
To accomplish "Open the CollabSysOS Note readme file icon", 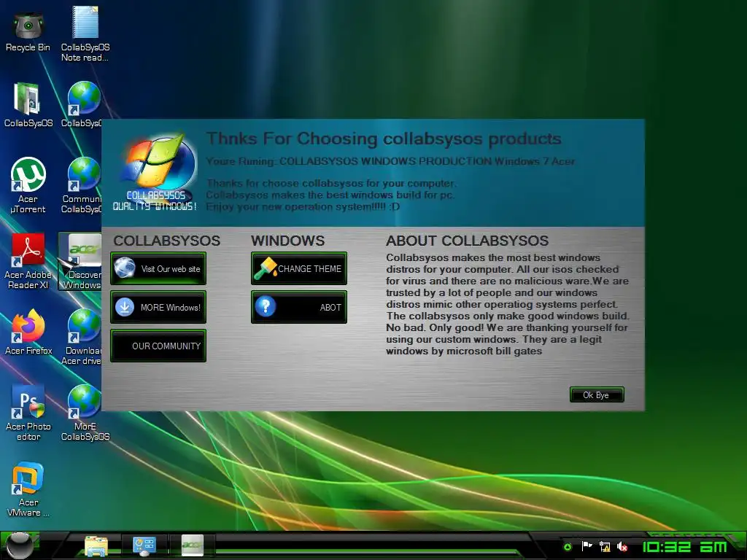I will [x=85, y=34].
